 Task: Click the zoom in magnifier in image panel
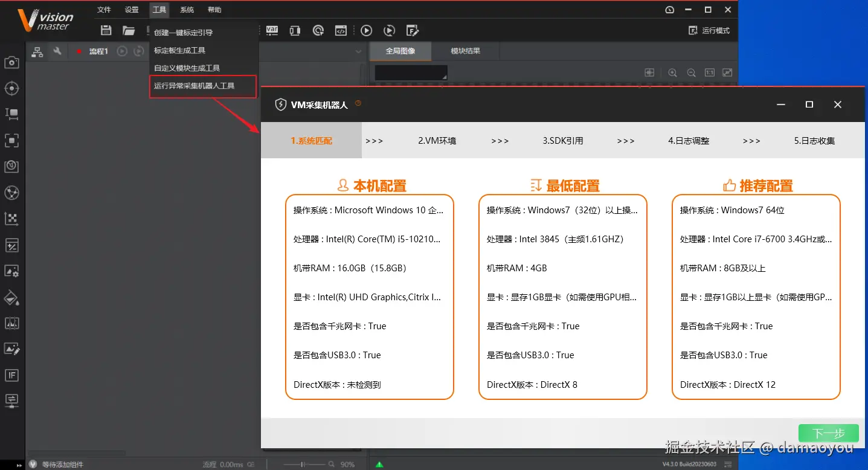pyautogui.click(x=672, y=72)
